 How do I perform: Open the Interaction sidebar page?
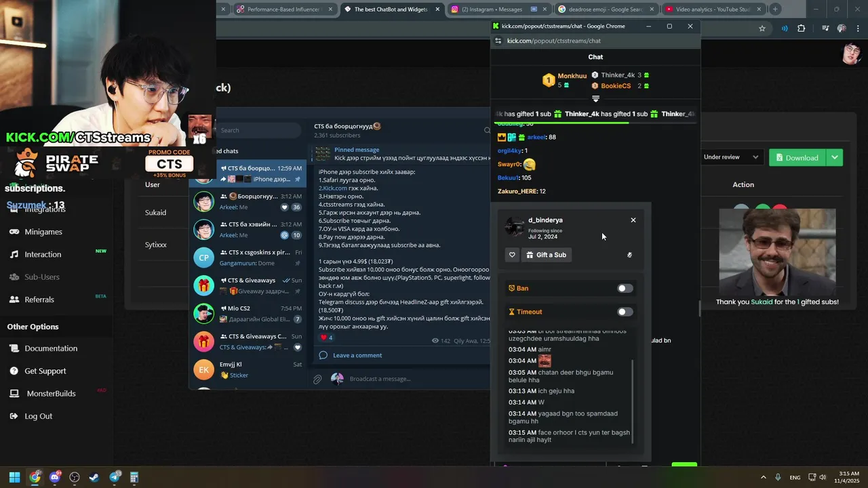pyautogui.click(x=43, y=254)
